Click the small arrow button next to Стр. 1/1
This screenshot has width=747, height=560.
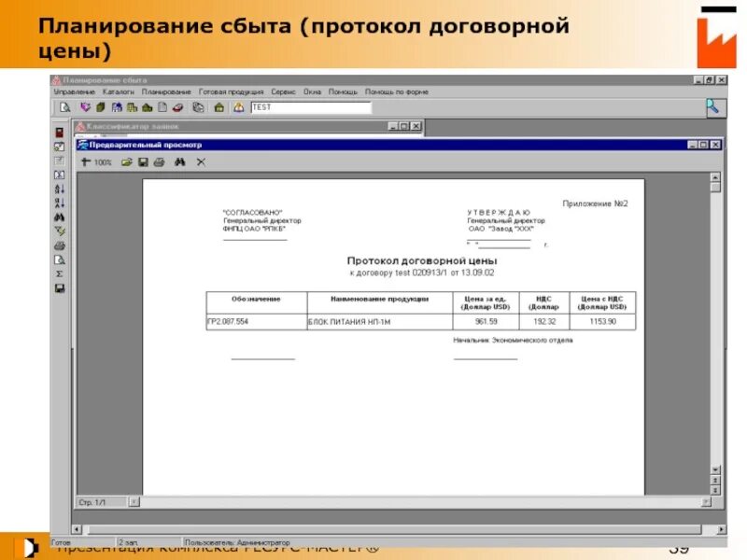click(134, 502)
